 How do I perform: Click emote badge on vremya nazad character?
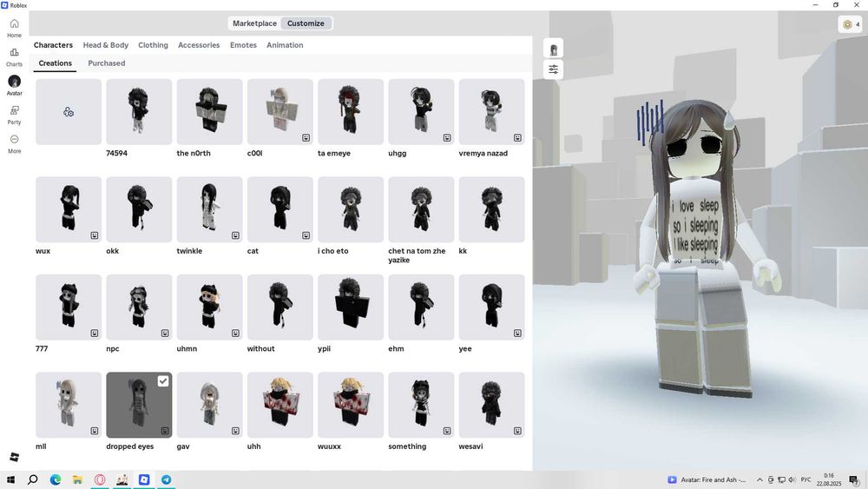point(517,137)
